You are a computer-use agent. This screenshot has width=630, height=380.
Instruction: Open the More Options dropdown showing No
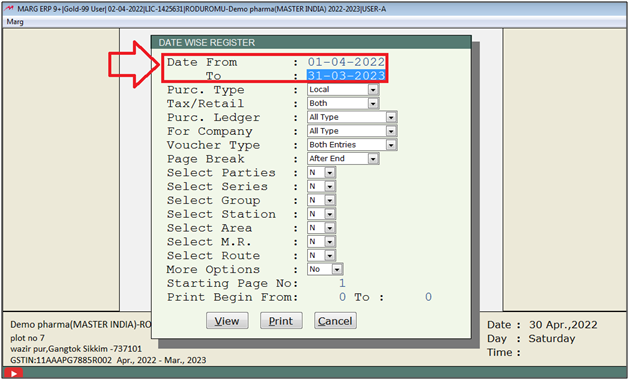325,269
